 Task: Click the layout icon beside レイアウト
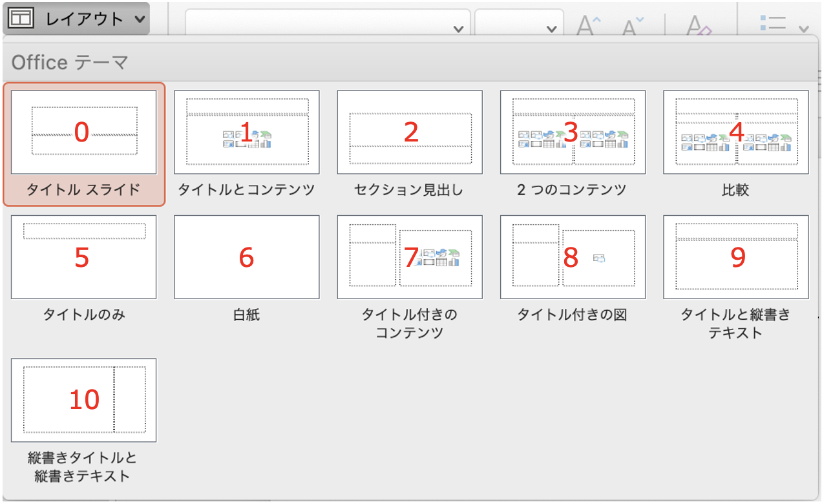point(21,19)
